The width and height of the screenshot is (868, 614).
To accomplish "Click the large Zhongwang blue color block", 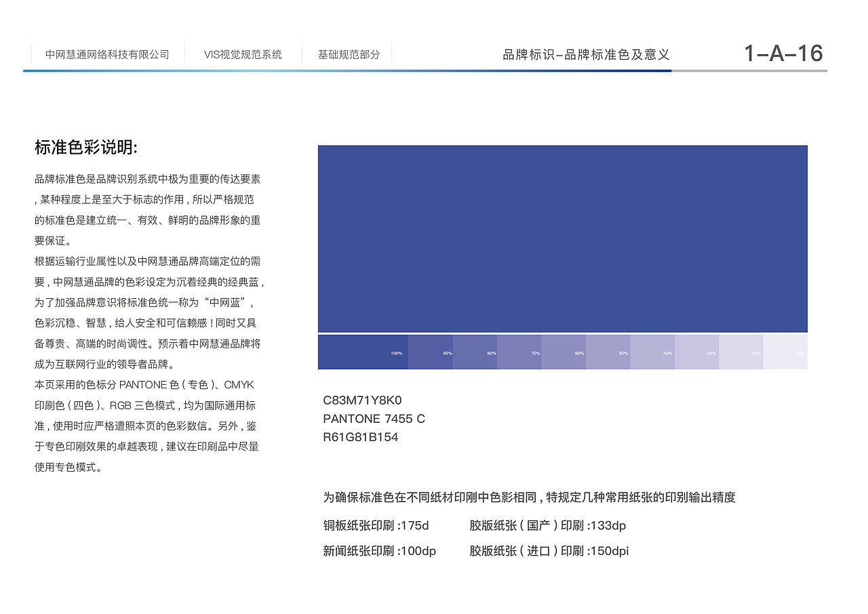I will coord(562,239).
